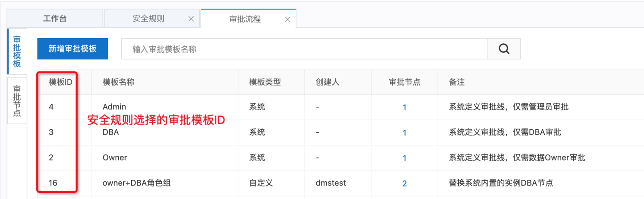
Task: Close the 审批流程 tab
Action: coord(287,19)
